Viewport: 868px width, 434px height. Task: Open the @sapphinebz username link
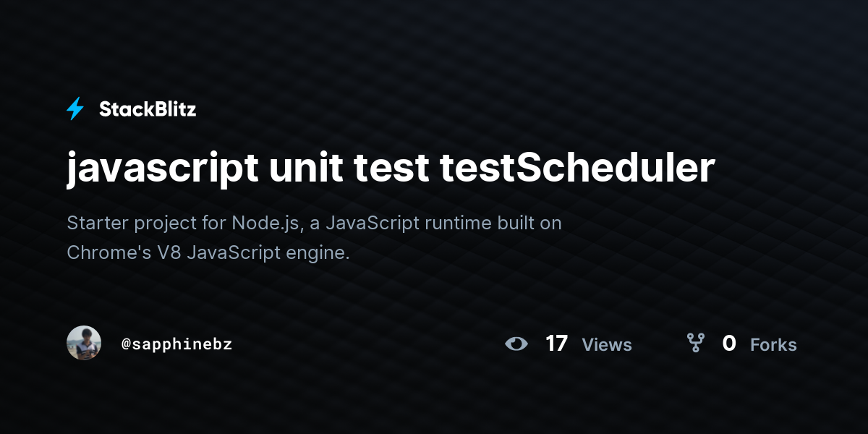tap(177, 344)
